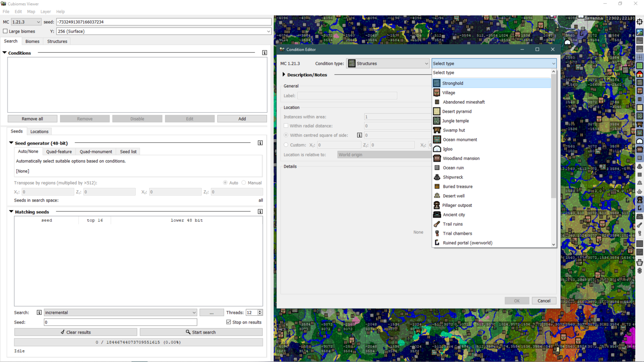The height and width of the screenshot is (362, 644).
Task: Switch to the Biomes tab
Action: [x=32, y=41]
